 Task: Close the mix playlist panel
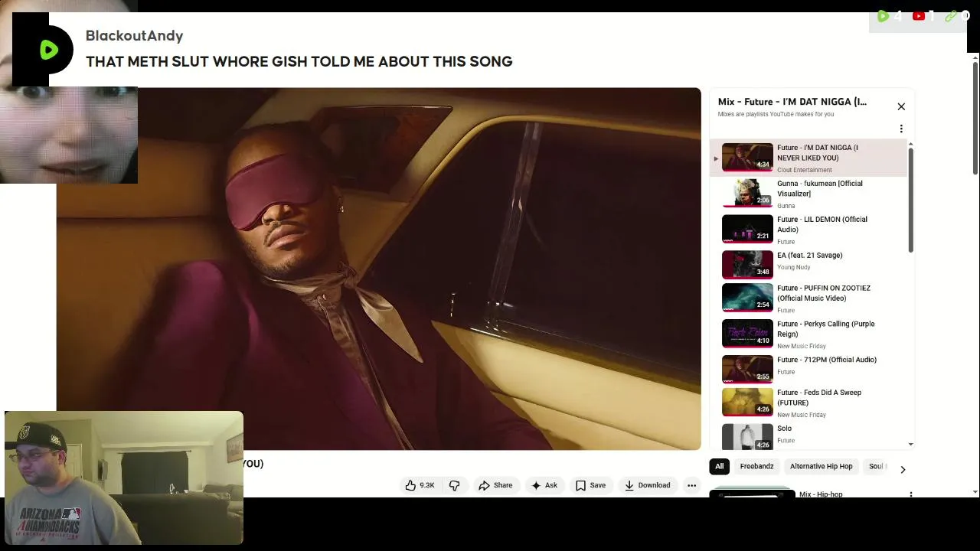click(x=901, y=106)
